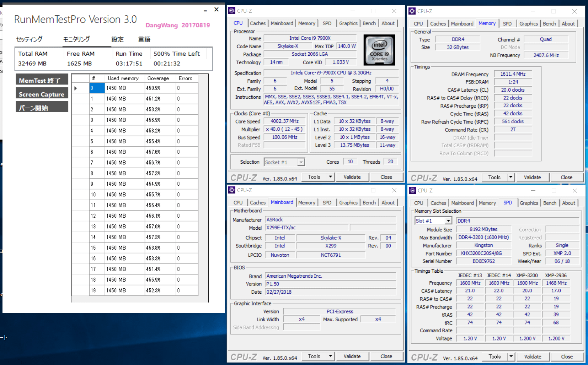
Task: Click the Quad channel value field
Action: 546,39
